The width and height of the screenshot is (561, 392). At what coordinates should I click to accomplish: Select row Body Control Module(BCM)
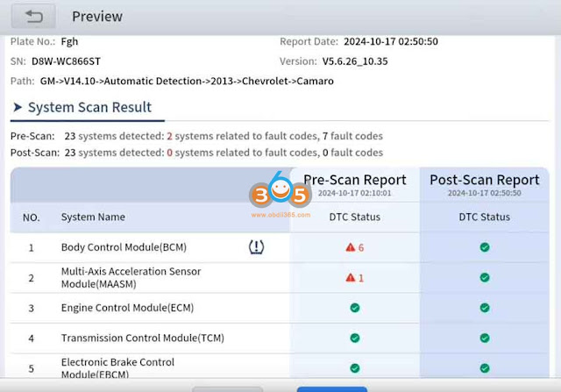pyautogui.click(x=279, y=247)
